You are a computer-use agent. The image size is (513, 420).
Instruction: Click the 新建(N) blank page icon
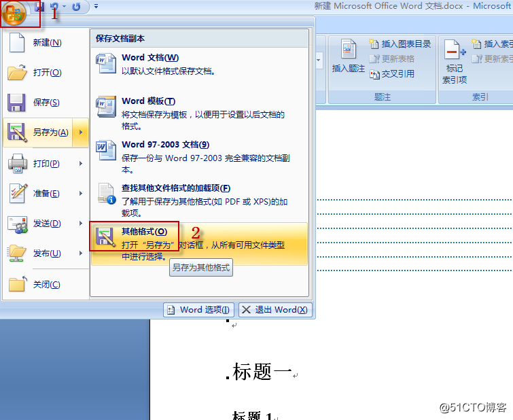point(17,43)
